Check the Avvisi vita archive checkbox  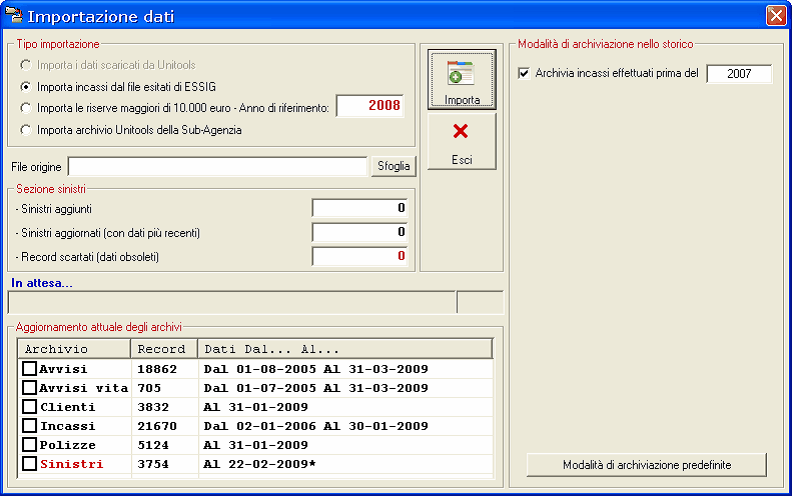[30, 388]
